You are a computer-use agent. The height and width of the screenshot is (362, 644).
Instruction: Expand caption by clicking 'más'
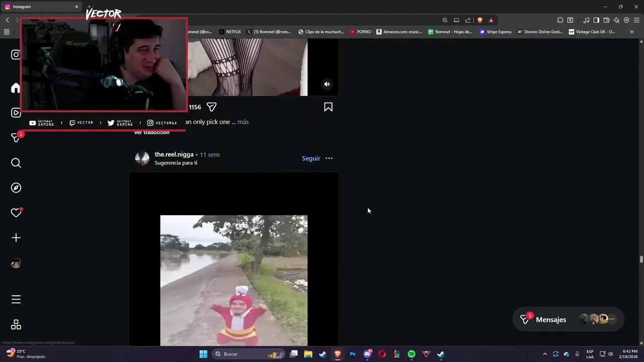coord(243,122)
